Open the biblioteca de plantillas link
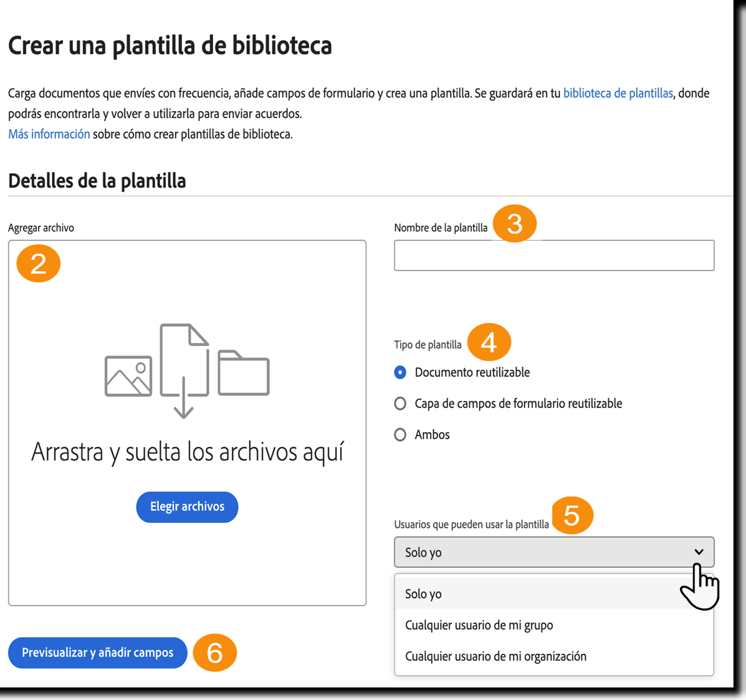The height and width of the screenshot is (700, 746). coord(618,93)
